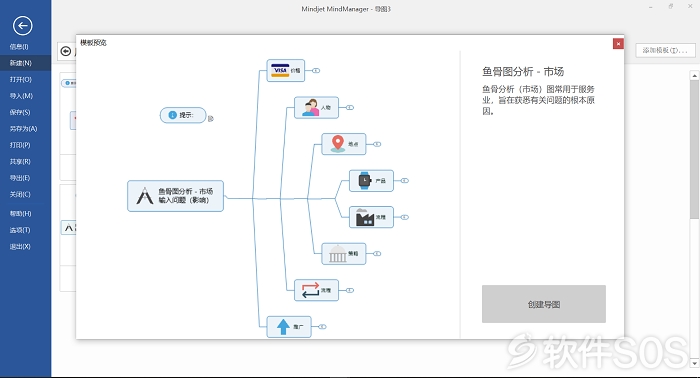
Task: Select the blue up arrow promotion icon
Action: (x=283, y=327)
